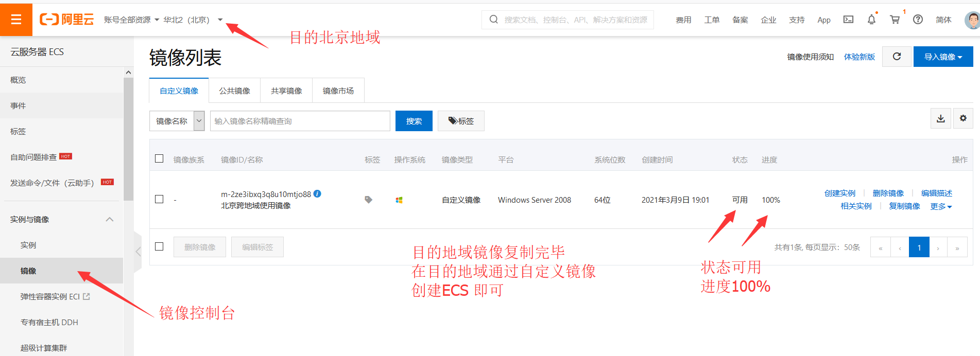Open the 镜像名称 search field selector

[177, 121]
